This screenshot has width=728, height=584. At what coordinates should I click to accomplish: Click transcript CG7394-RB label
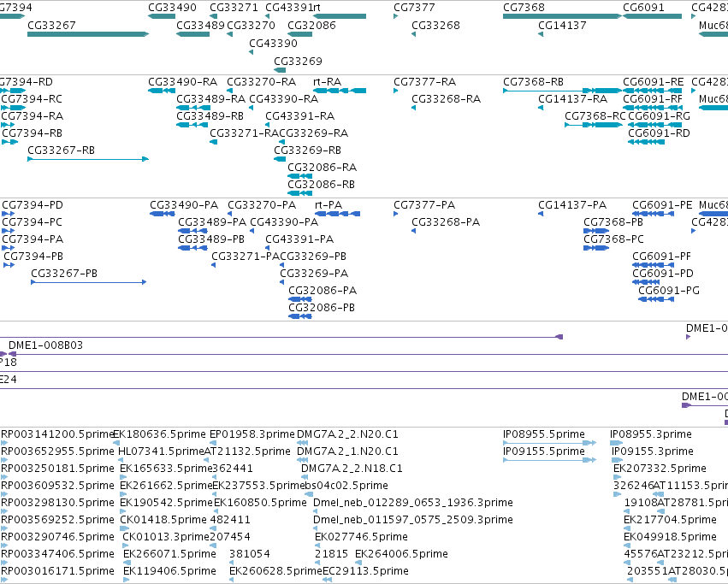(32, 133)
